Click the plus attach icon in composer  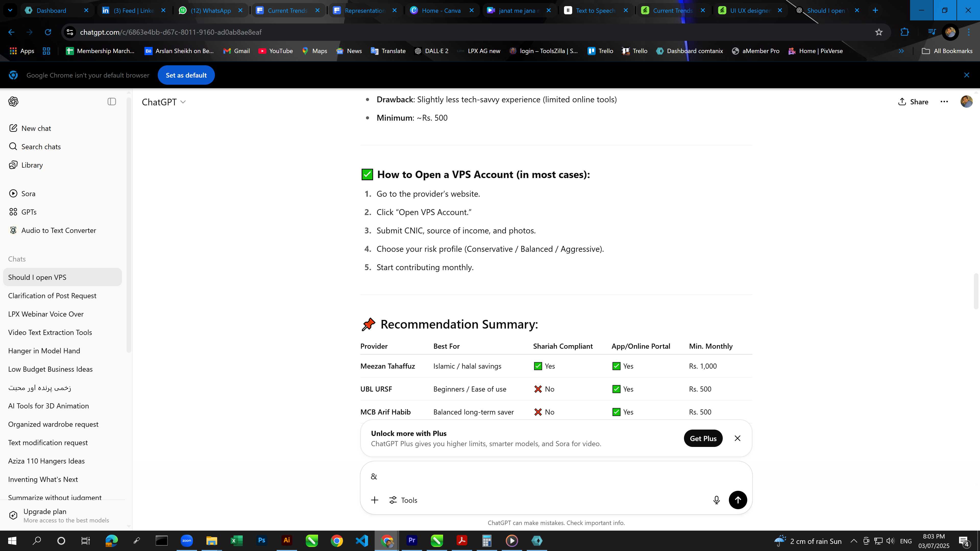click(374, 500)
